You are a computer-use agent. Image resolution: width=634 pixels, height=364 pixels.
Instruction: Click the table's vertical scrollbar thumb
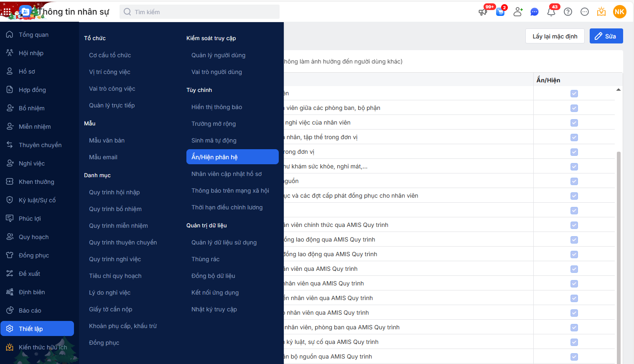[x=619, y=257]
